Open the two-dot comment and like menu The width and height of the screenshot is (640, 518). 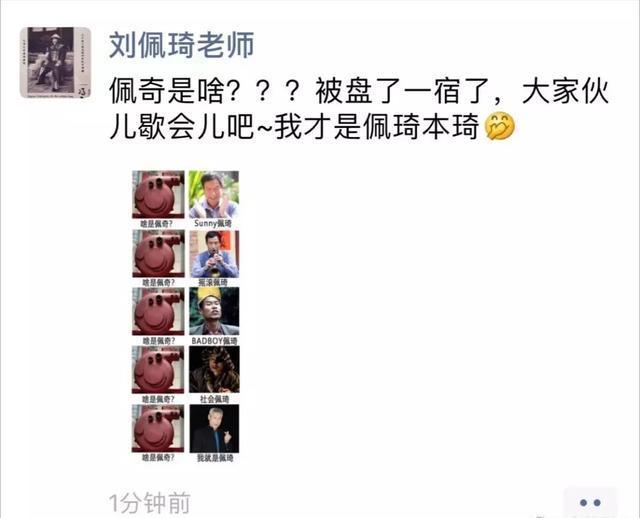pyautogui.click(x=590, y=502)
